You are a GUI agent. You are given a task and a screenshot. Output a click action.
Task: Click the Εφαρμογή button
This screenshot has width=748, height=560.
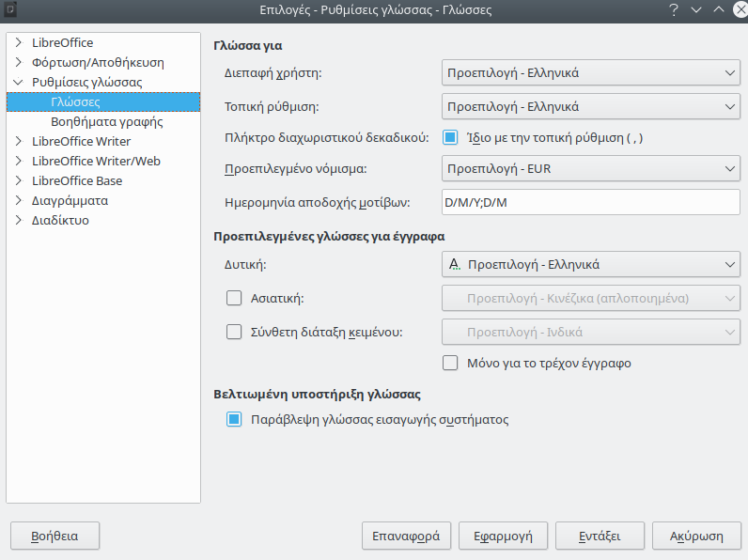tap(503, 536)
